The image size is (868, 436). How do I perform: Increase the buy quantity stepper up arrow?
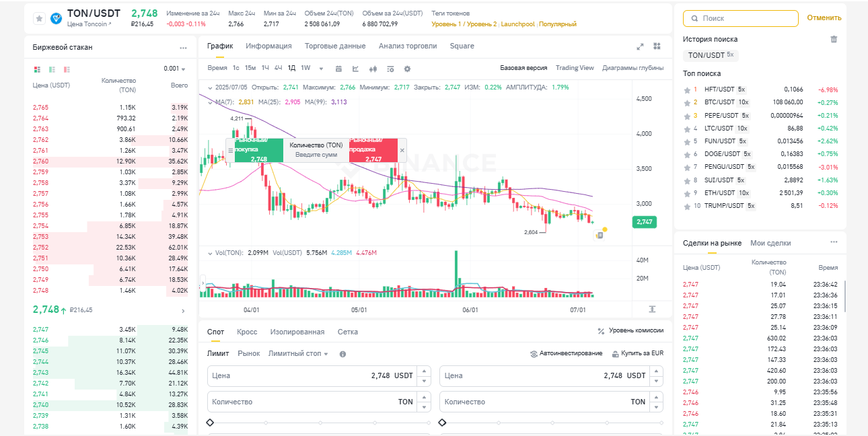click(x=424, y=397)
